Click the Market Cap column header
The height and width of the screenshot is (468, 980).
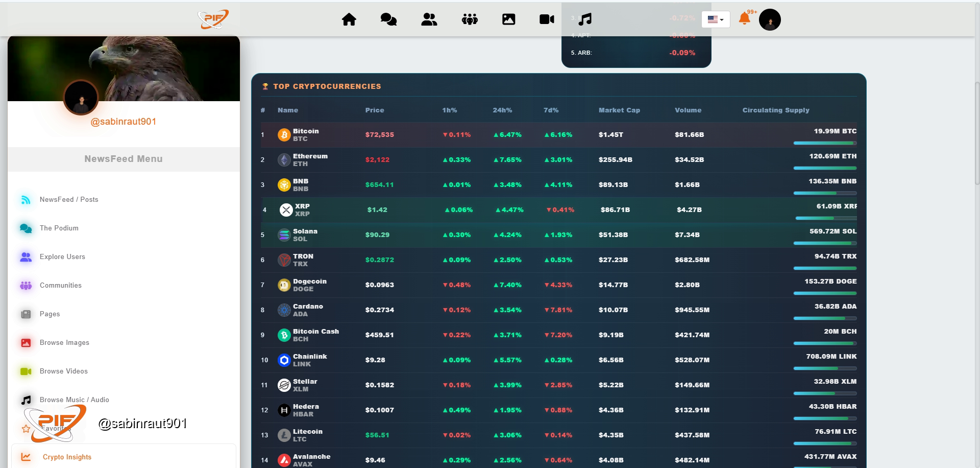[x=619, y=110]
